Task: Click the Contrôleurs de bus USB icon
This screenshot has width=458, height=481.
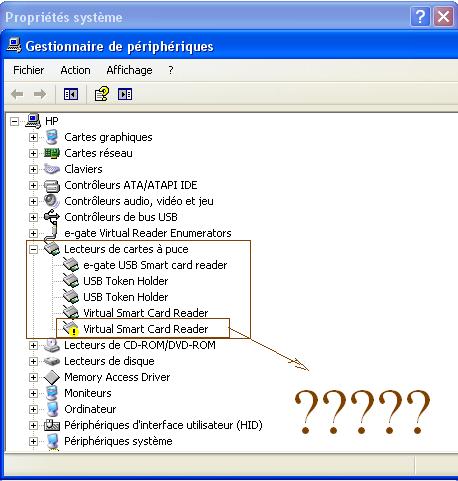Action: (52, 217)
